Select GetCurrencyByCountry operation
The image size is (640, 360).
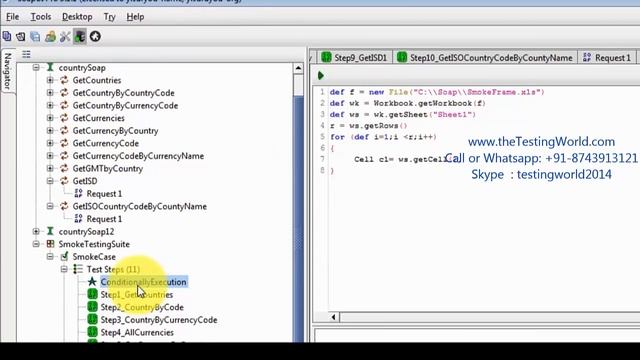pyautogui.click(x=116, y=131)
